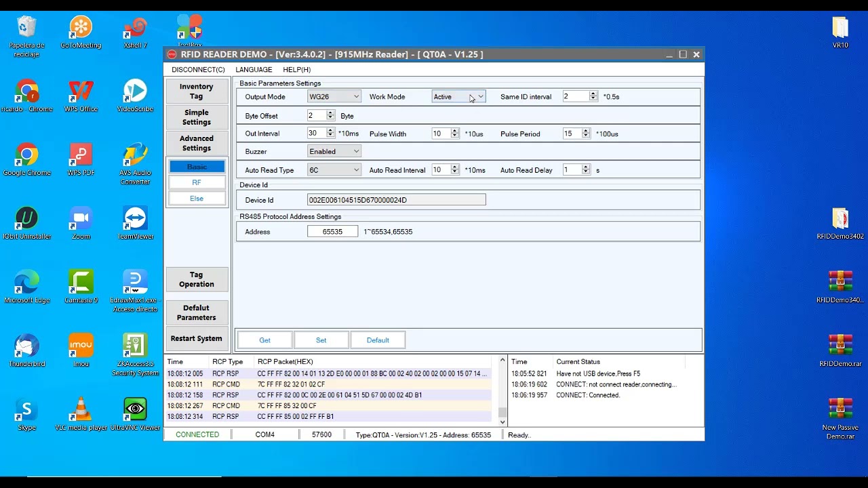
Task: Open EdrawMax acceso directo shortcut
Action: [x=135, y=291]
